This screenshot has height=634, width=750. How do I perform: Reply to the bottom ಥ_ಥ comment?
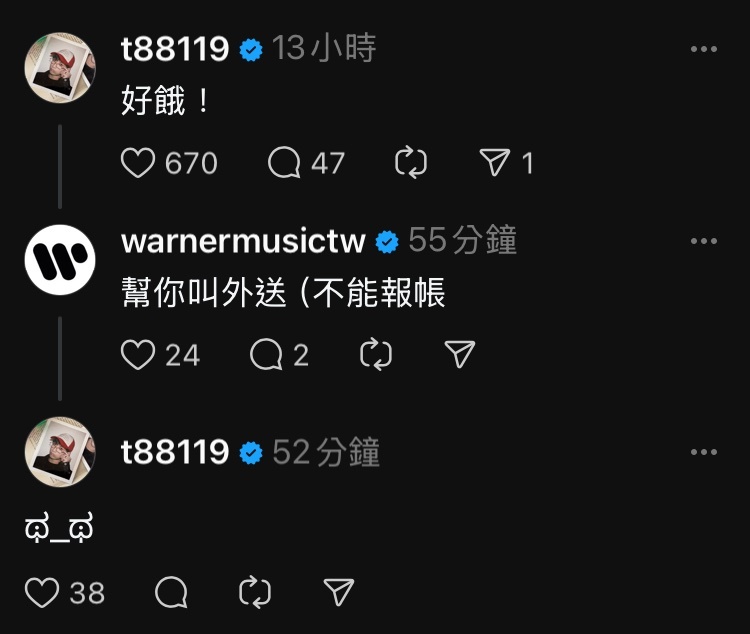171,592
